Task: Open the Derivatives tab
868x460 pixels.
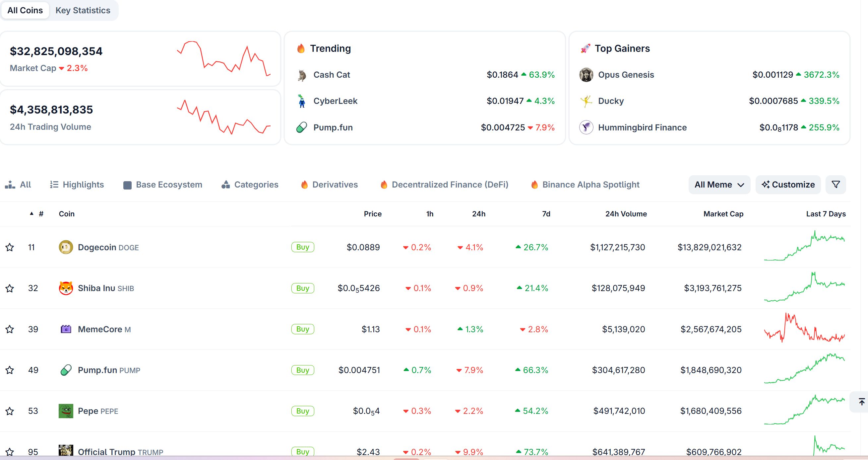Action: pyautogui.click(x=329, y=185)
